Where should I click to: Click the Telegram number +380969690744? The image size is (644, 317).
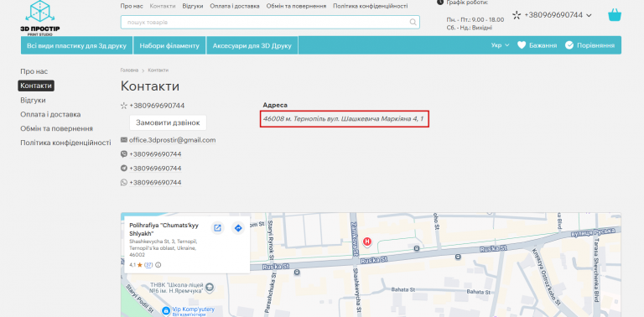(x=155, y=169)
